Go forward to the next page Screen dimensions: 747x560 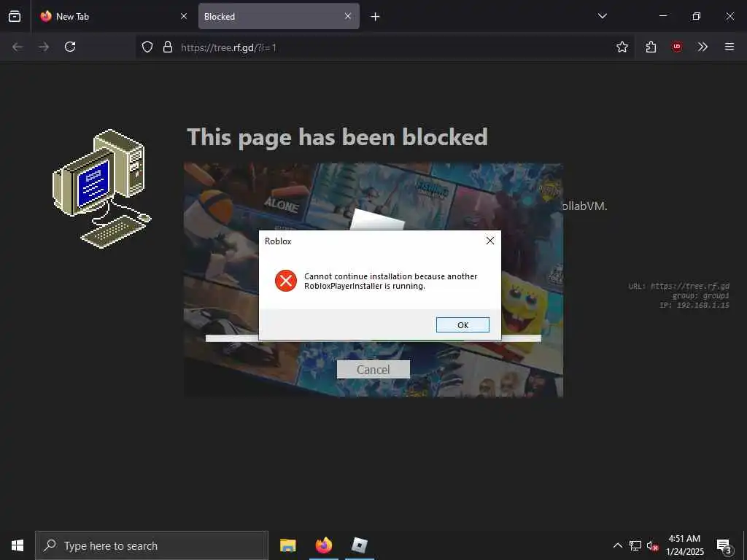tap(44, 47)
